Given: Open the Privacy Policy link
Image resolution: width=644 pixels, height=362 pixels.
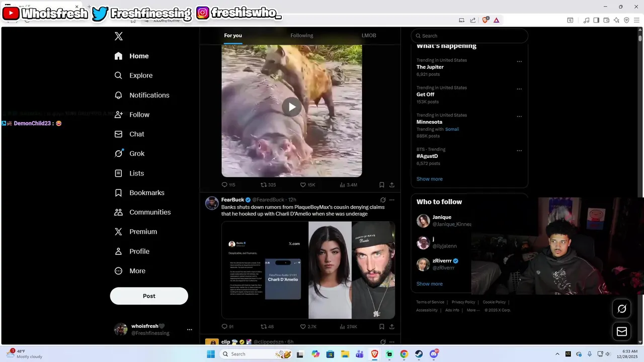Looking at the screenshot, I should [x=463, y=302].
